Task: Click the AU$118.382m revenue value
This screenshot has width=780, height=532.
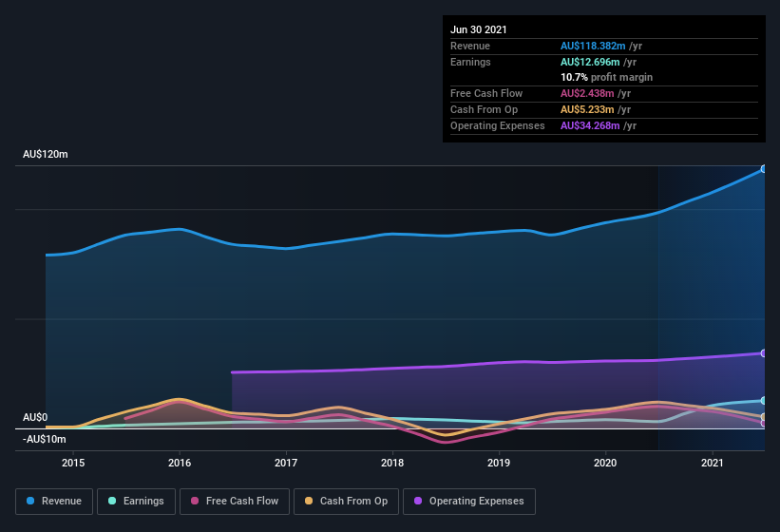Action: click(593, 46)
